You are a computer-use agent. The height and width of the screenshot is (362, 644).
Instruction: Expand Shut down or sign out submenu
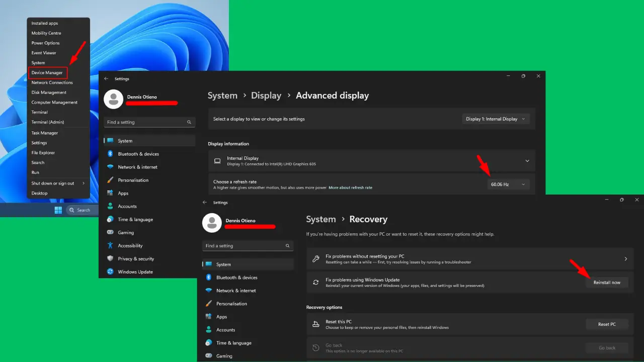pos(58,183)
